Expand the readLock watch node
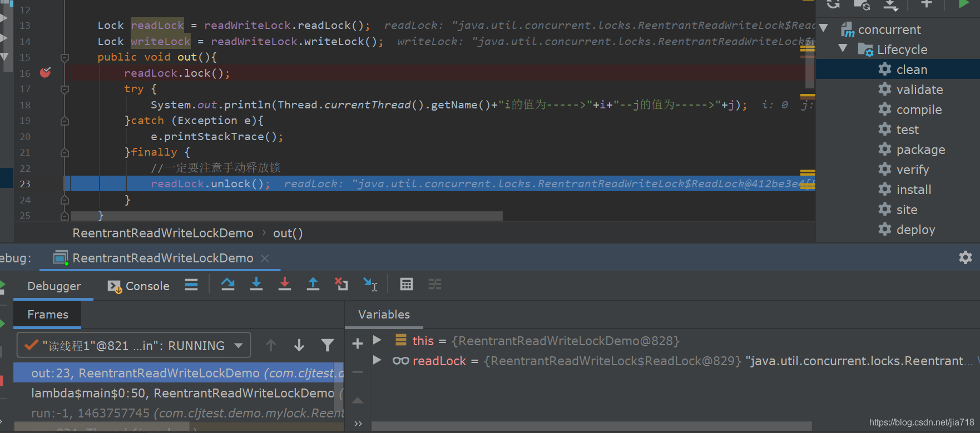Screen dimensions: 980x433 pyautogui.click(x=377, y=360)
